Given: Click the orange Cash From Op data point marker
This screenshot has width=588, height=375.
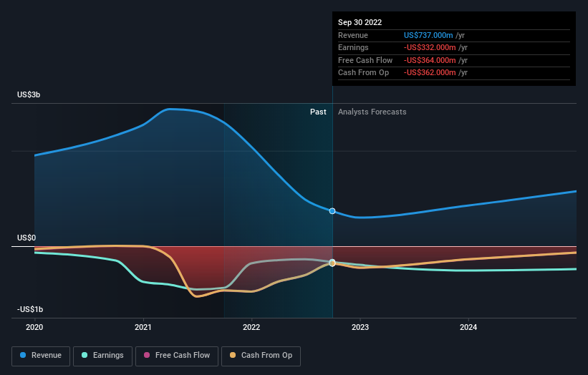Looking at the screenshot, I should coord(332,264).
